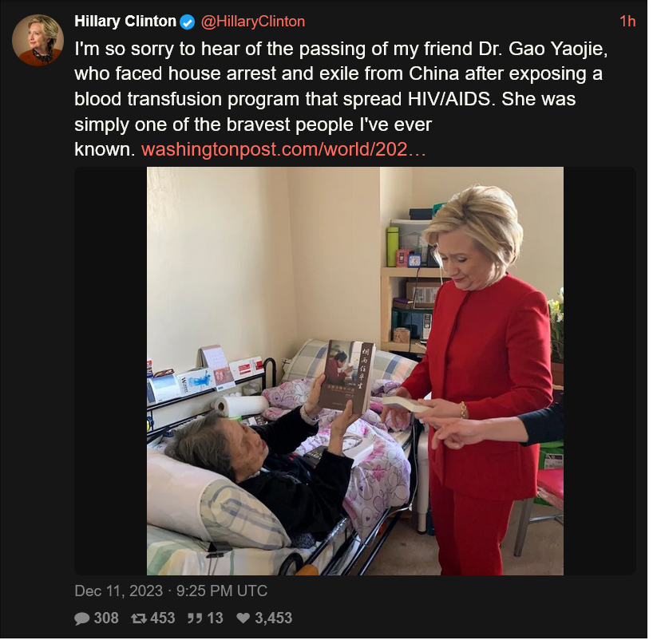Click the blue verified badge

point(187,22)
